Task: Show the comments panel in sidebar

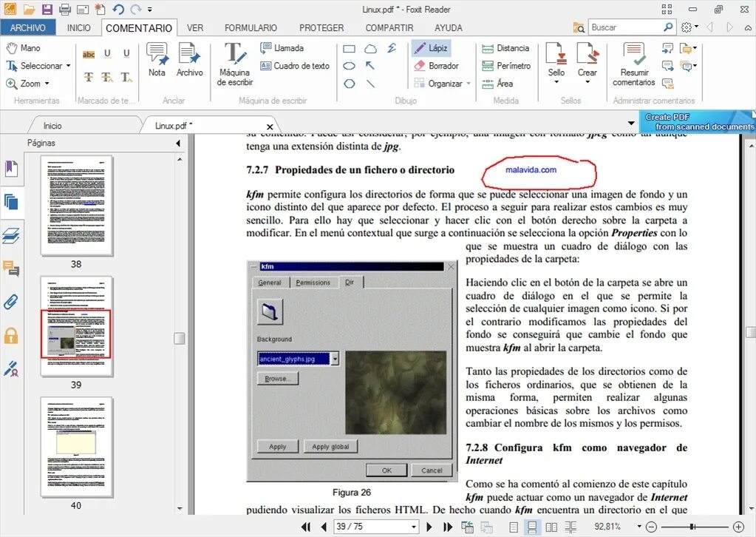Action: (11, 268)
